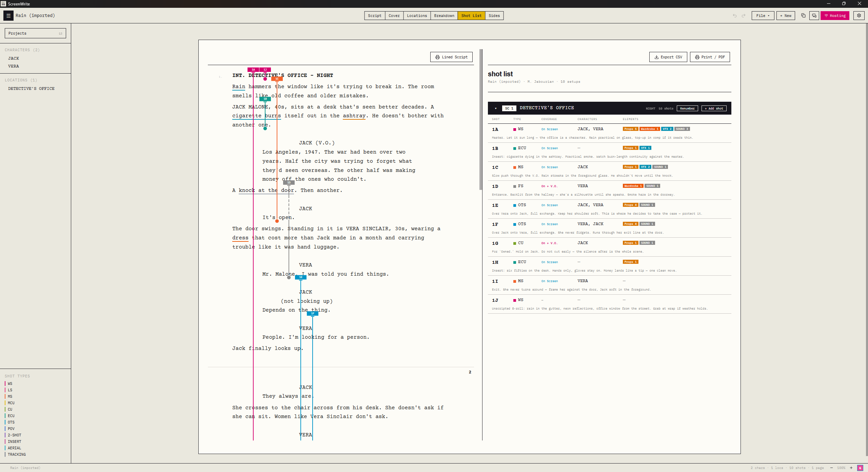This screenshot has width=868, height=472.
Task: Zoom in with the plus icon
Action: point(851,468)
